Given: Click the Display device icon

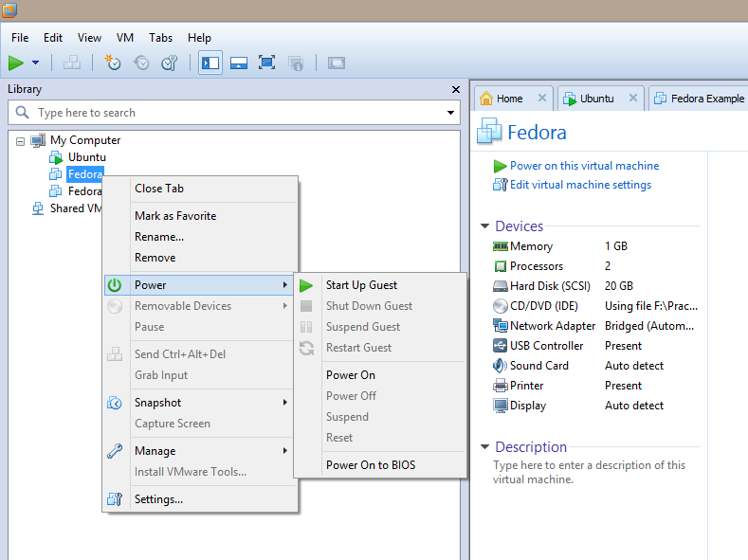Looking at the screenshot, I should (500, 406).
